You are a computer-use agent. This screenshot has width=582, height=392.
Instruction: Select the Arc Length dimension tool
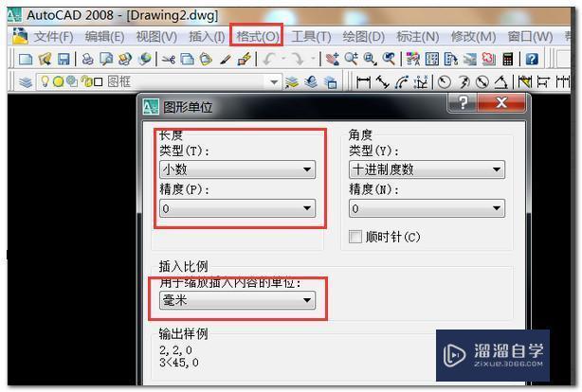coord(402,82)
